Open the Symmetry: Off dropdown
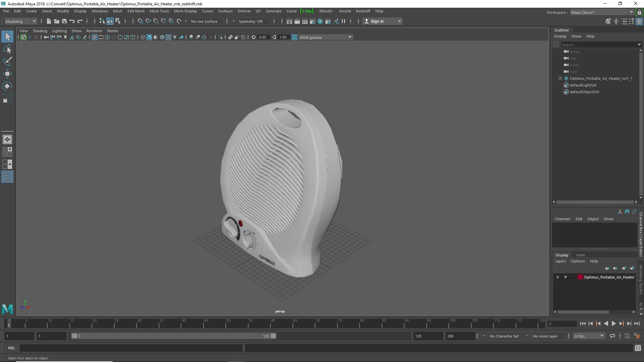Screen dimensions: 644x362 (x=253, y=21)
